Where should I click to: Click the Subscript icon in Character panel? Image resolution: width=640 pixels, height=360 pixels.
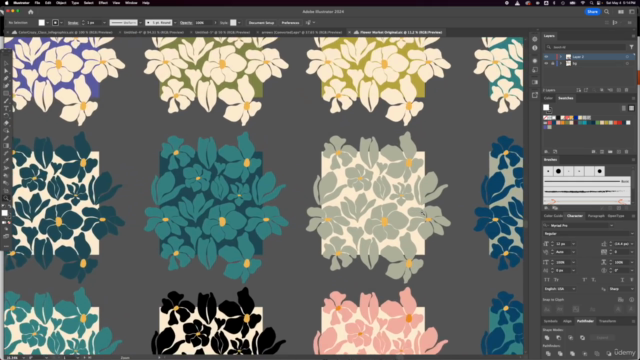coord(594,280)
